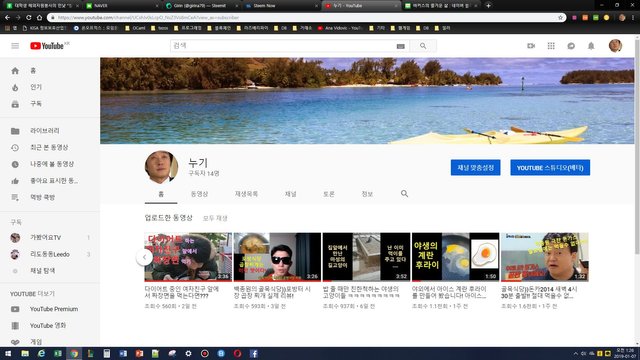The width and height of the screenshot is (640, 360).
Task: Open Opera from the taskbar
Action: 237,353
